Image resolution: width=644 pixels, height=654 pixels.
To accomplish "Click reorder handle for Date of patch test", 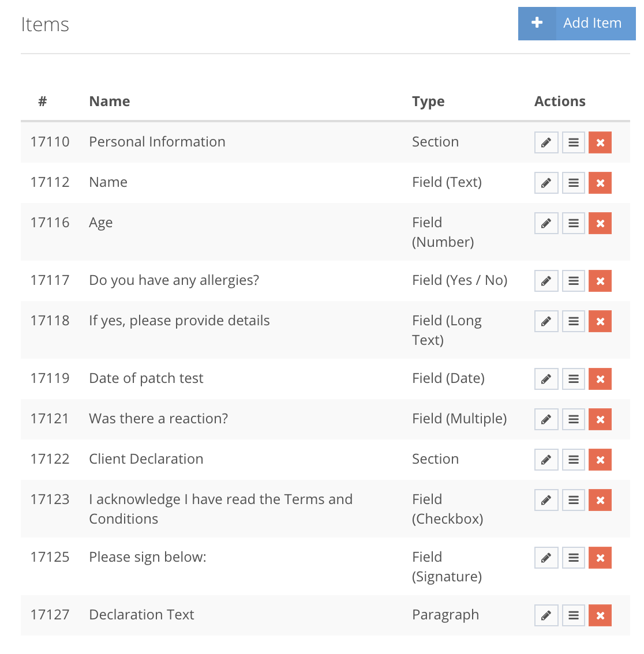I will (573, 379).
